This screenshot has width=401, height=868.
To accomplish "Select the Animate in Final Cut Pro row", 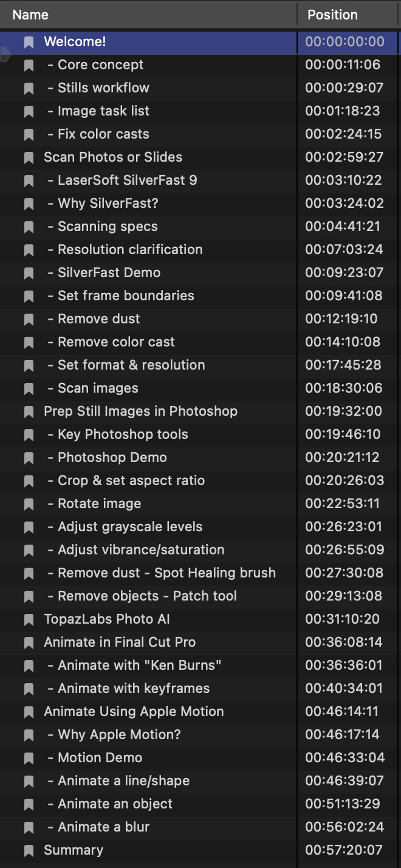I will [x=200, y=642].
